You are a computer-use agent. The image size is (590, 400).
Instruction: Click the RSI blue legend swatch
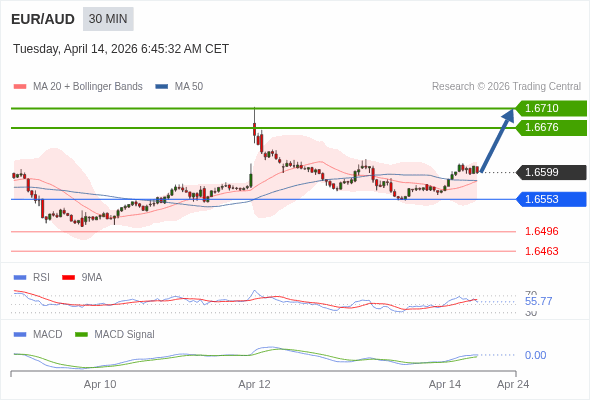[x=20, y=278]
